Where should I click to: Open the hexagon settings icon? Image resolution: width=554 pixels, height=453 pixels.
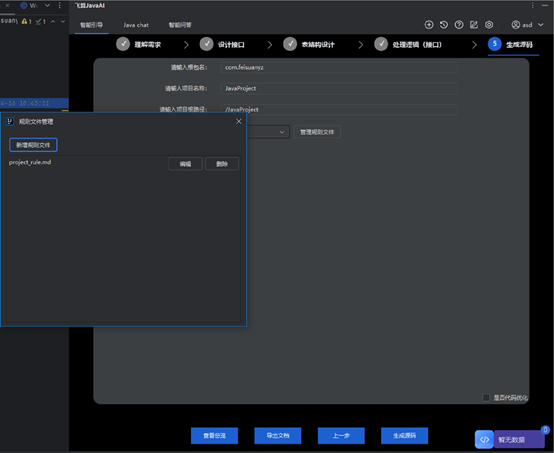coord(489,25)
